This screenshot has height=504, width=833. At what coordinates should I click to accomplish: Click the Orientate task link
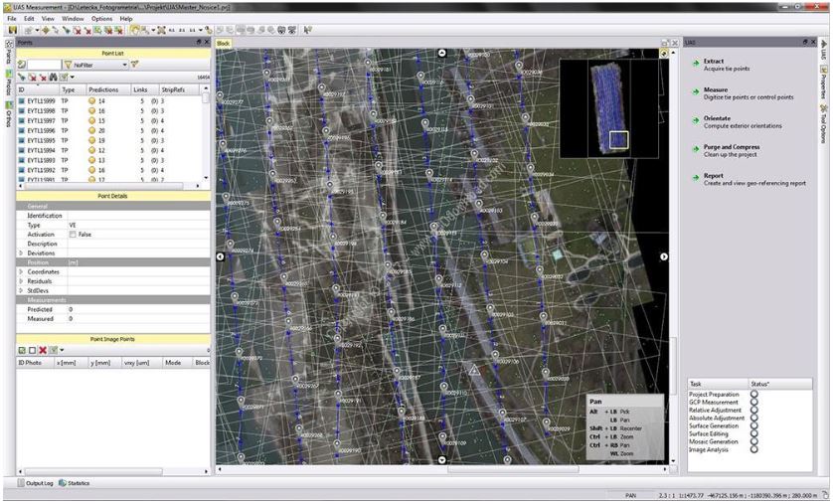[717, 118]
